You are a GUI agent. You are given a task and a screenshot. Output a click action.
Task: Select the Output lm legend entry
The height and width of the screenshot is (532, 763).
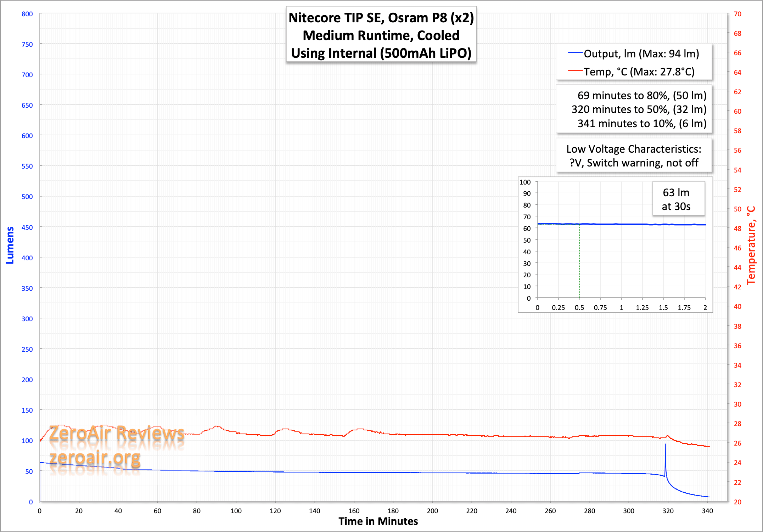pyautogui.click(x=641, y=53)
